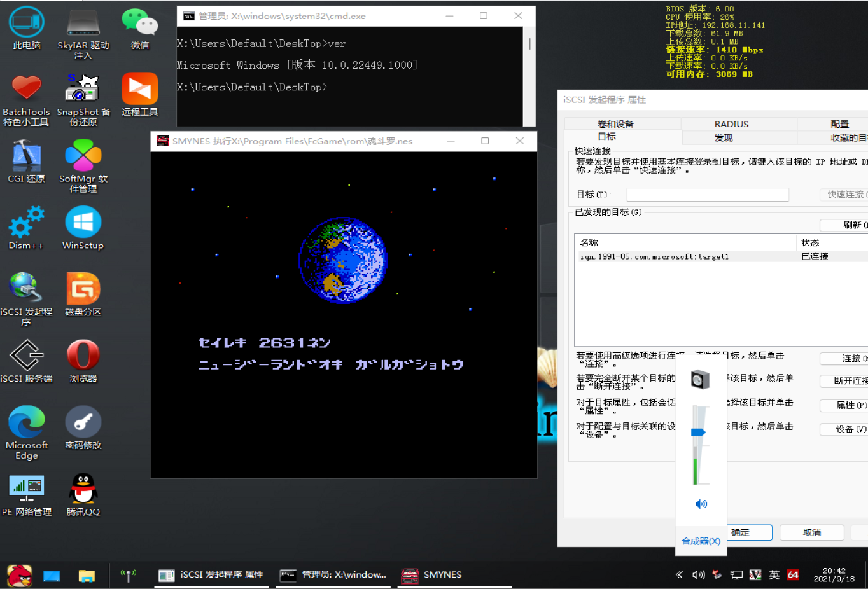Open 属性(P) button for target
868x589 pixels.
click(844, 406)
